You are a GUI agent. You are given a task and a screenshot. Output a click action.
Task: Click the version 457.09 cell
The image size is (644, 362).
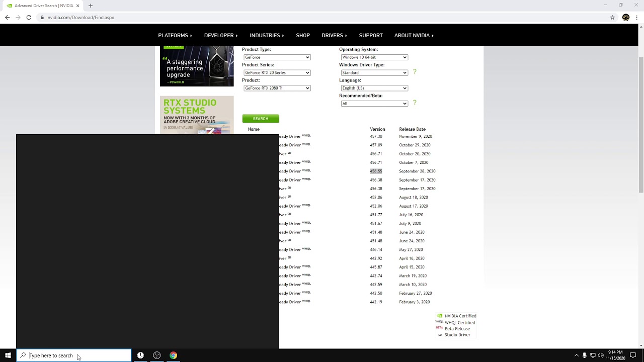376,145
